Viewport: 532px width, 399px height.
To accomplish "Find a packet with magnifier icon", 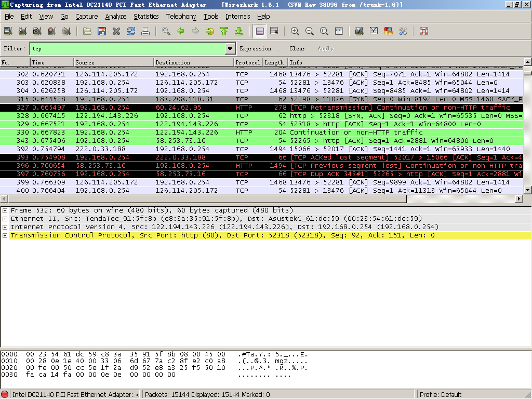I will tap(166, 31).
